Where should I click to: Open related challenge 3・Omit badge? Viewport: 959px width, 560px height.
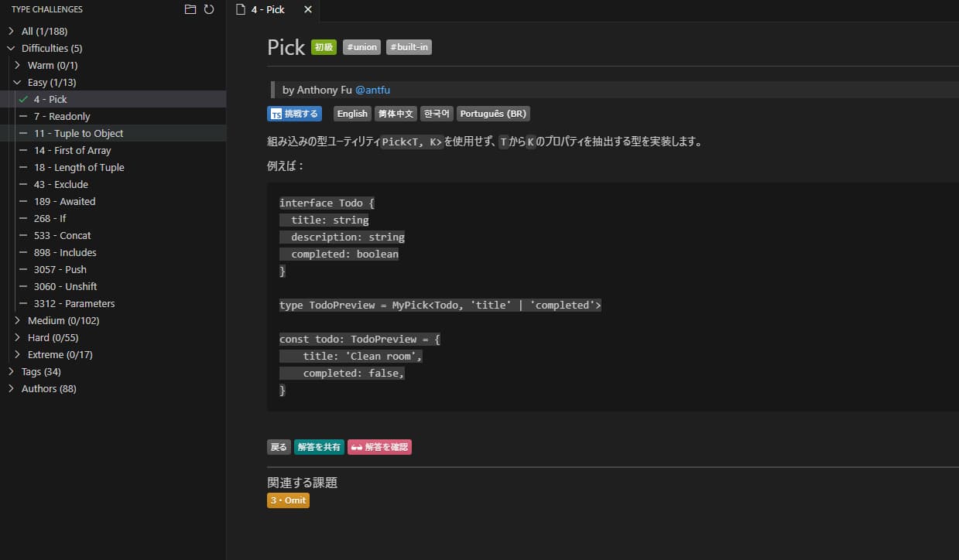[x=288, y=500]
